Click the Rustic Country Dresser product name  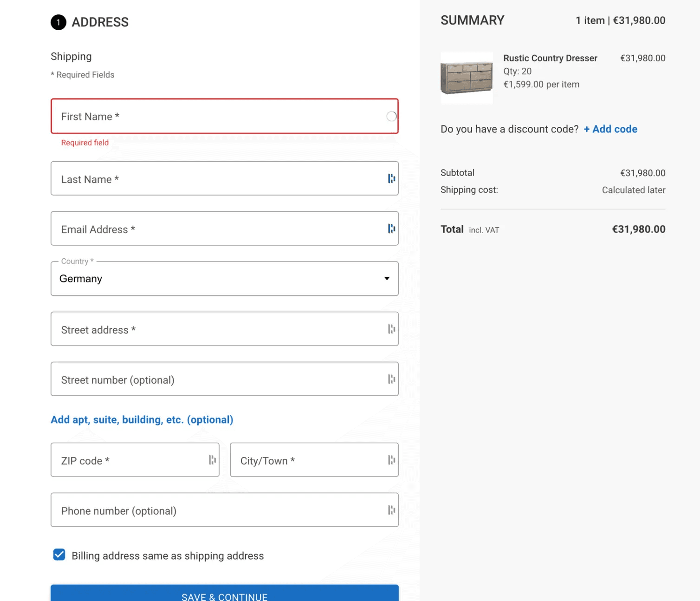pyautogui.click(x=551, y=58)
